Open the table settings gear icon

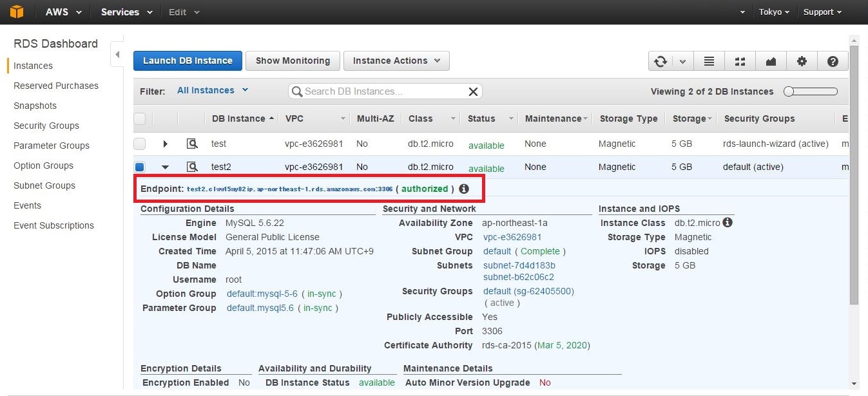point(802,61)
